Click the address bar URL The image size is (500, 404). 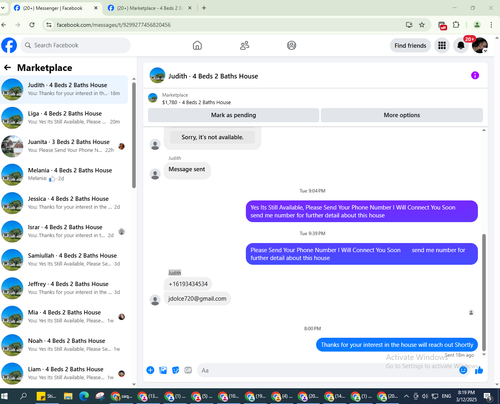pyautogui.click(x=114, y=25)
